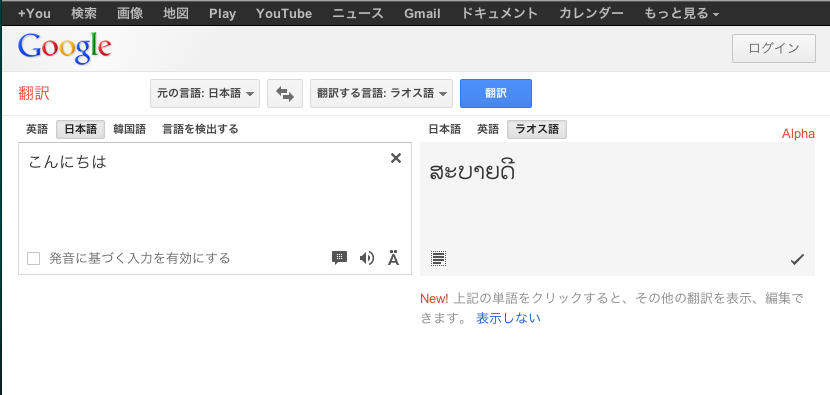Click the Google logo
The image size is (830, 395).
65,49
